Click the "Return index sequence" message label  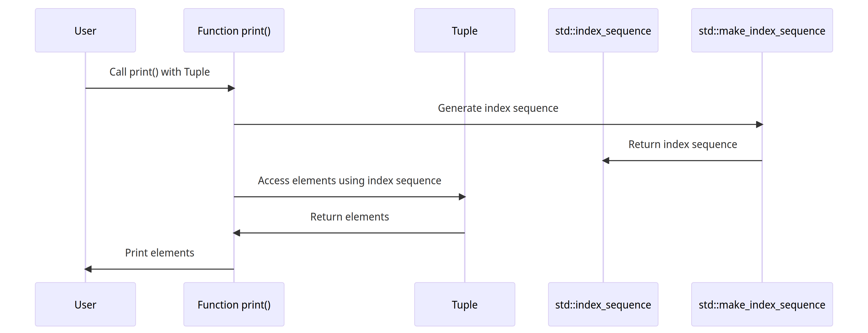point(682,144)
